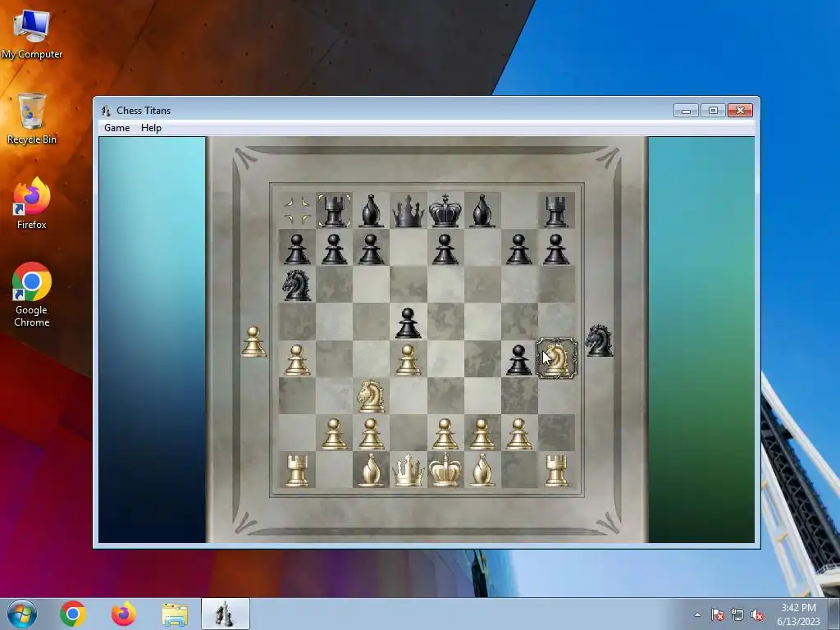The image size is (840, 630).
Task: Click the muted volume tray icon
Action: point(757,615)
